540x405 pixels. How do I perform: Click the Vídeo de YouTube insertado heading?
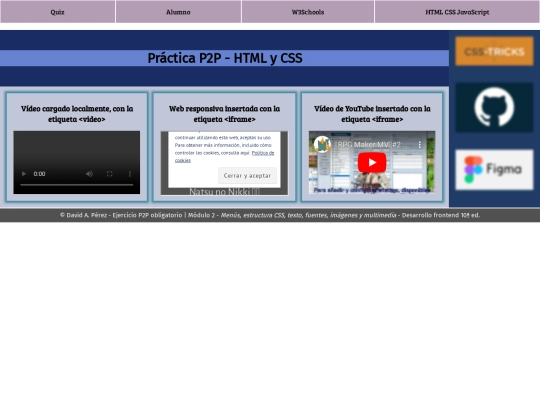click(372, 114)
